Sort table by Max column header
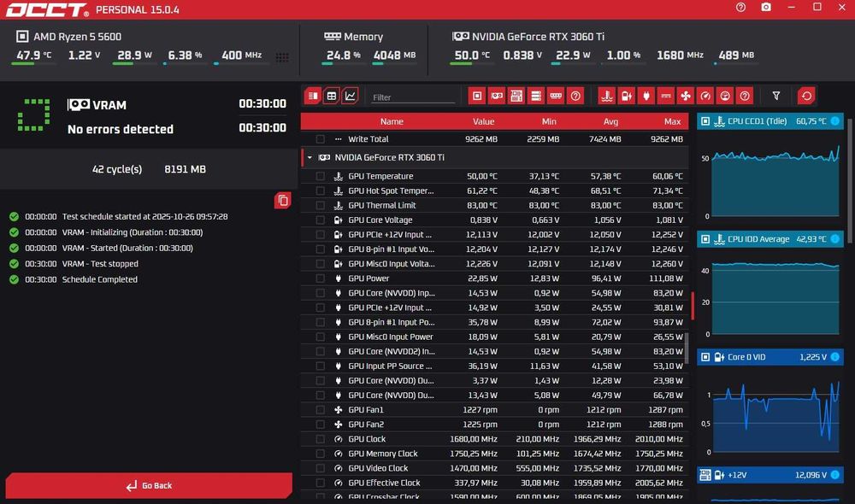Image resolution: width=855 pixels, height=504 pixels. [x=672, y=121]
